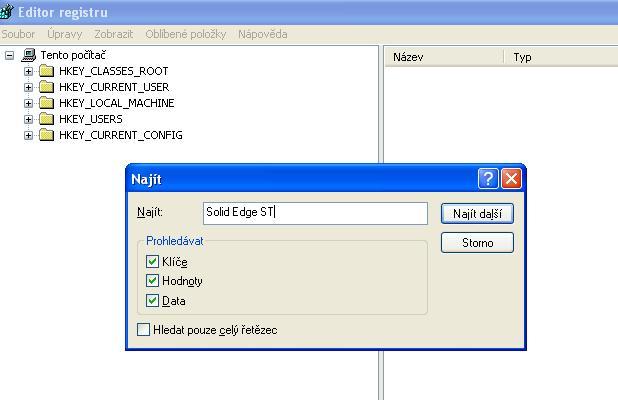This screenshot has width=618, height=400.
Task: Select the HKEY_CLASSES_ROOT label
Action: pos(114,71)
